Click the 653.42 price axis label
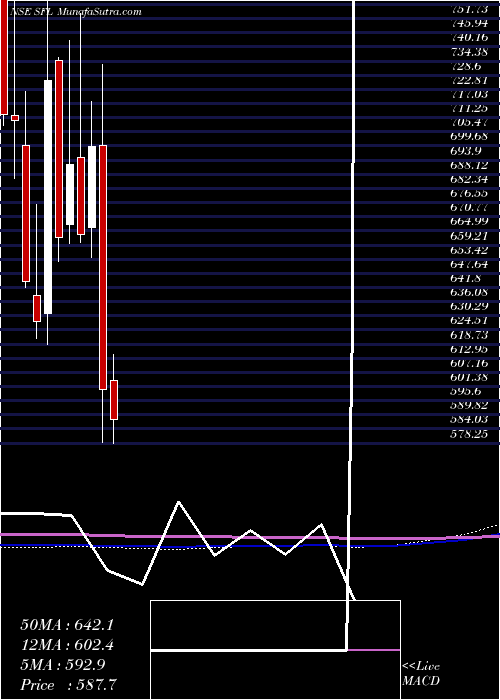The image size is (500, 700). (469, 250)
